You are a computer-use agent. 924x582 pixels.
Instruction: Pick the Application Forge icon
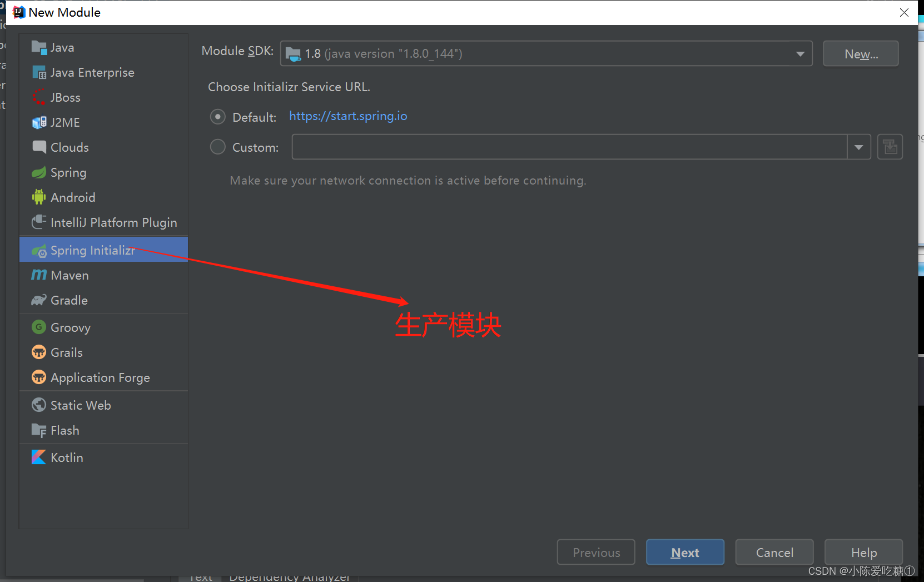pos(39,377)
